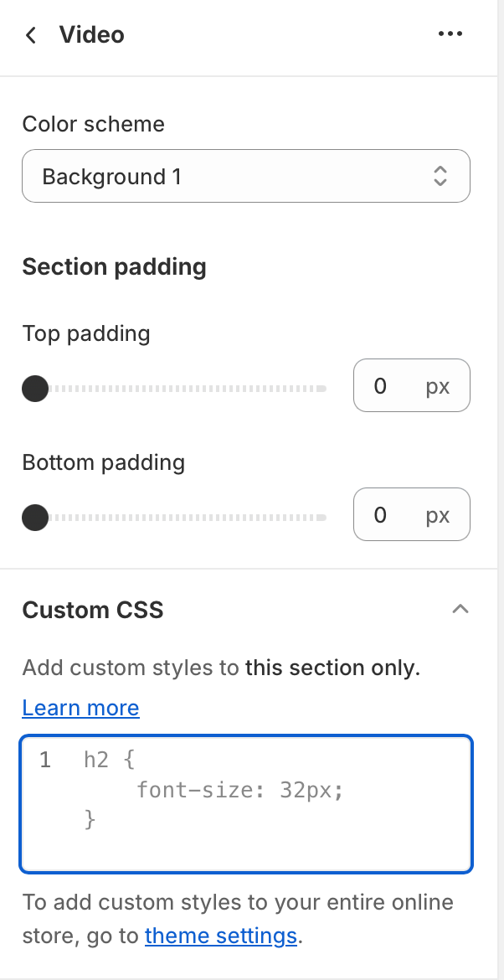Go back from the Video panel
Screen dimensions: 504x980
[x=31, y=35]
